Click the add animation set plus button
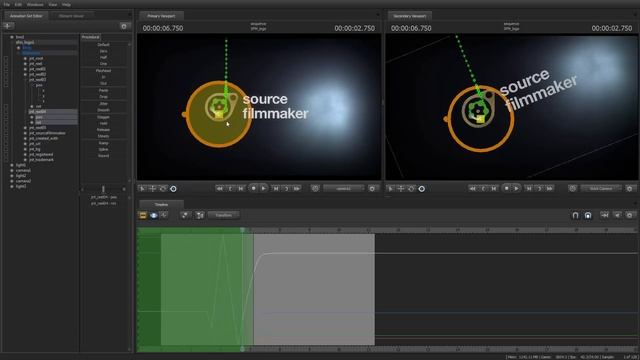Screen dimensions: 640x360 pyautogui.click(x=8, y=26)
